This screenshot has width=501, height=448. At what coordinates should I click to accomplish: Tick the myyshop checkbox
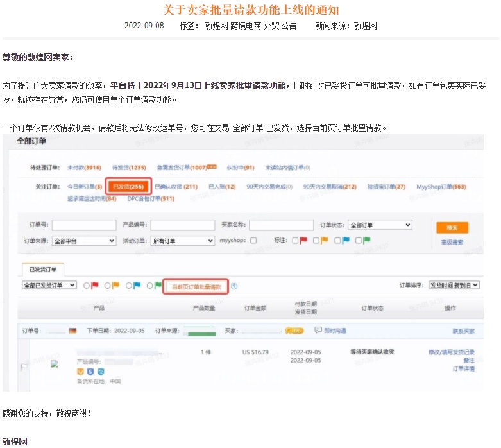coord(253,241)
